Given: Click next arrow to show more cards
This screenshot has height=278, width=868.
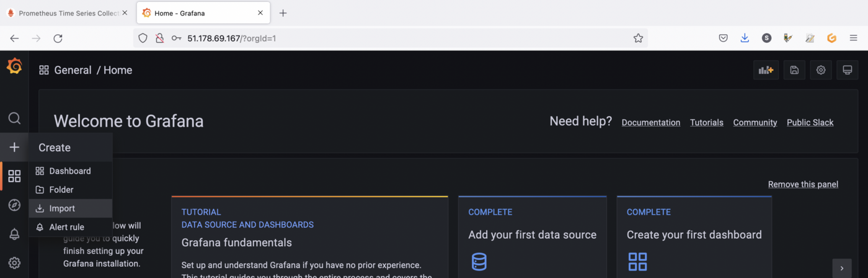Looking at the screenshot, I should pyautogui.click(x=841, y=268).
